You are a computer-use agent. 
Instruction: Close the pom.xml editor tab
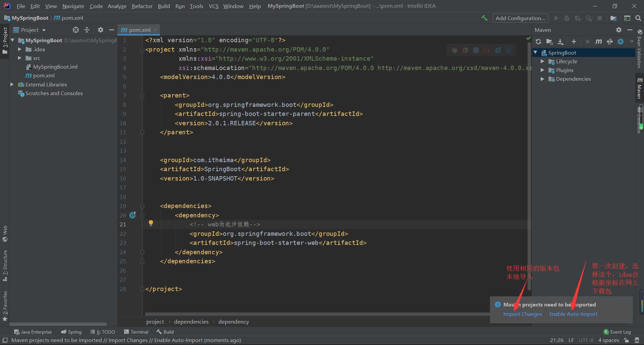pyautogui.click(x=155, y=30)
